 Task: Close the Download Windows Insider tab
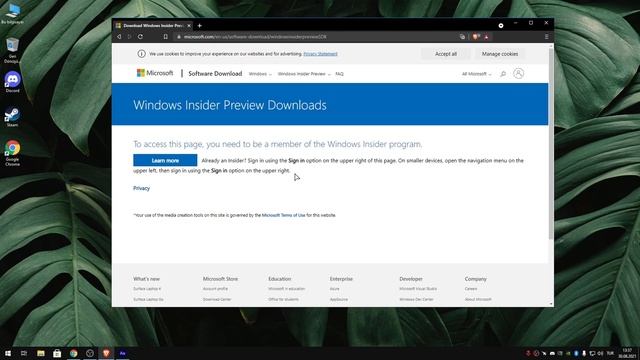[x=189, y=26]
